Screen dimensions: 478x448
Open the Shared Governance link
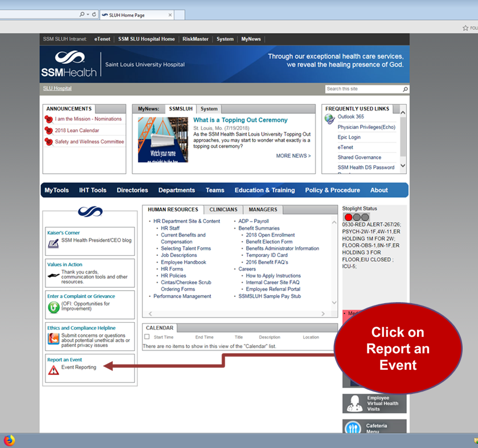click(x=359, y=157)
